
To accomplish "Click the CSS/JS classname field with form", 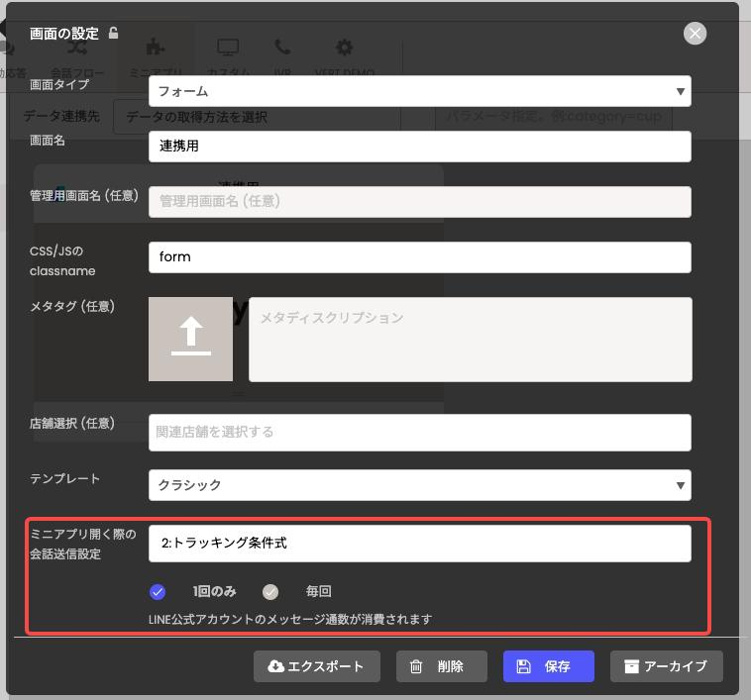I will click(419, 256).
